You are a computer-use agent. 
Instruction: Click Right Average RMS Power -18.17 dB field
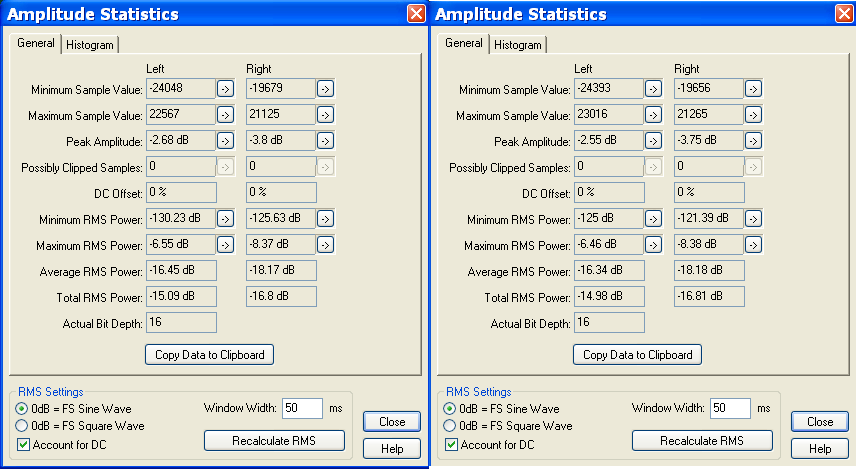pyautogui.click(x=281, y=270)
